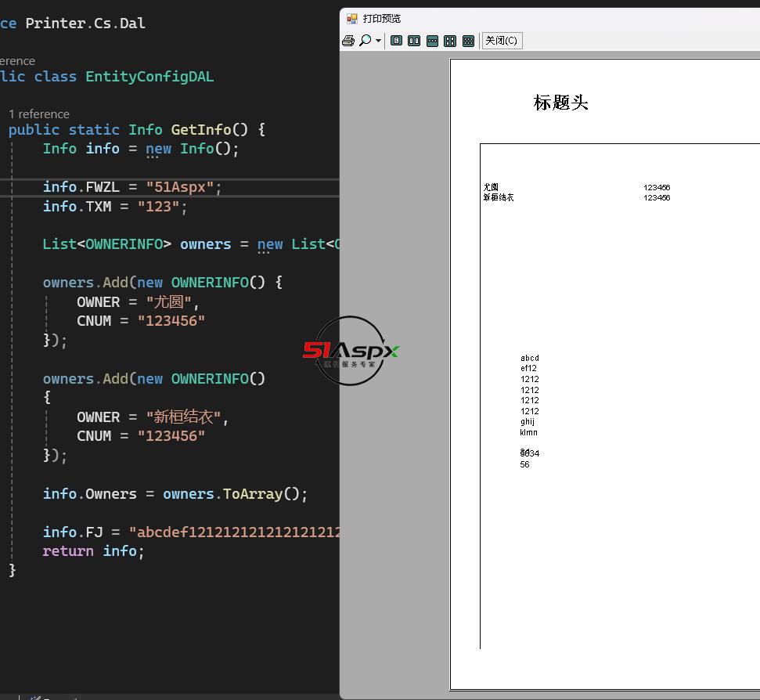The image size is (760, 700).
Task: Switch preview to two pages layout
Action: pos(414,41)
